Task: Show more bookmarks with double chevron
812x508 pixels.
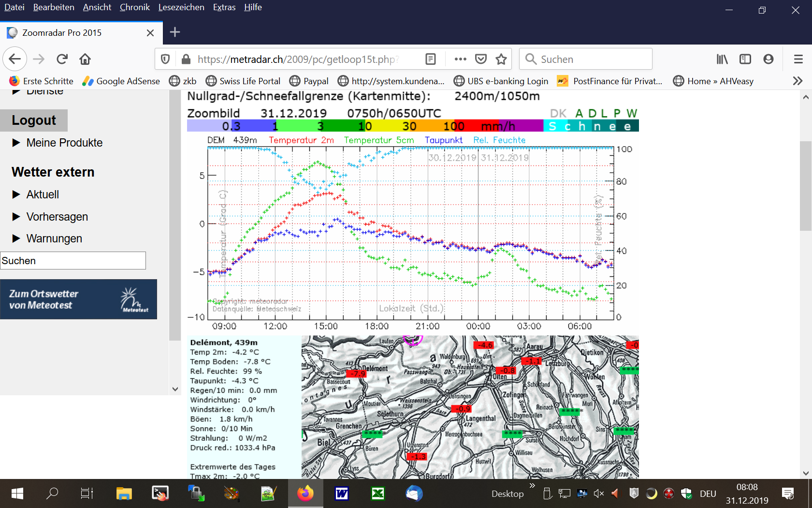Action: coord(797,81)
